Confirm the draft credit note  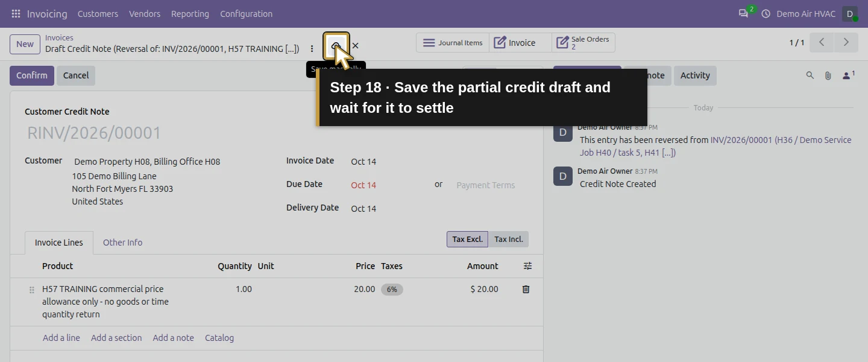(32, 75)
